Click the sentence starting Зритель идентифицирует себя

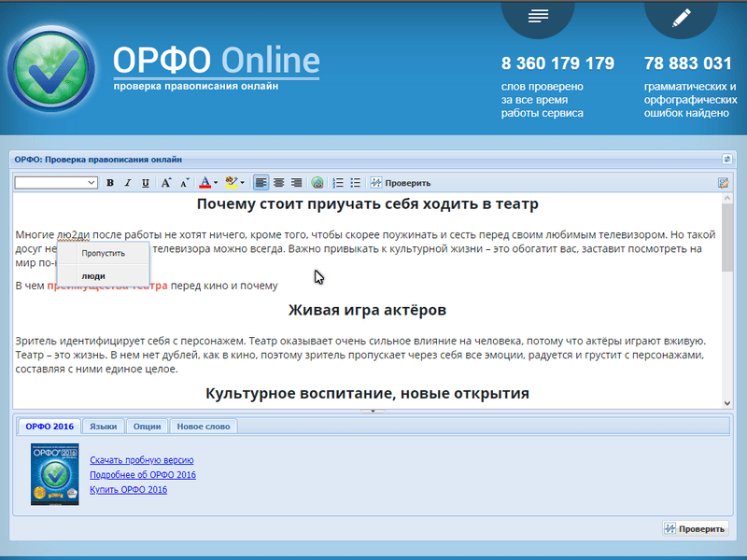[130, 341]
